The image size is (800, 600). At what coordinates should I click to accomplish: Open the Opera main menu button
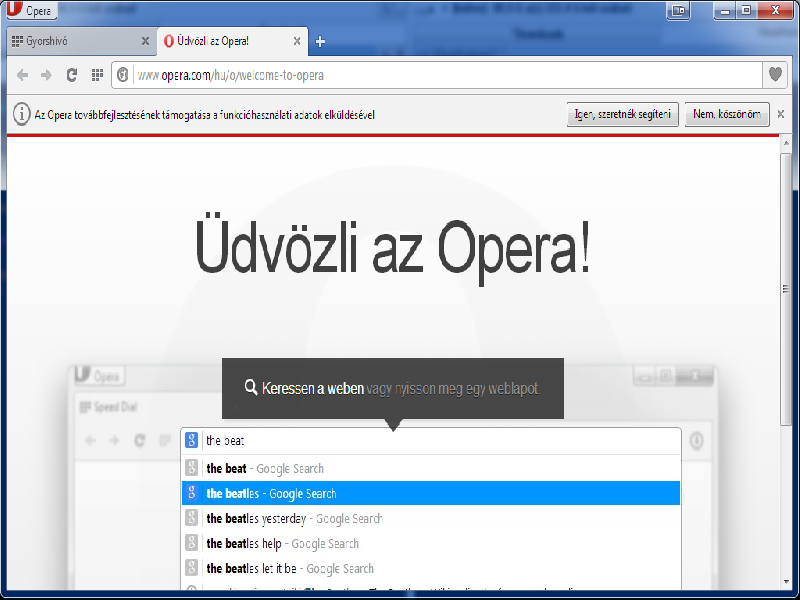(x=32, y=10)
